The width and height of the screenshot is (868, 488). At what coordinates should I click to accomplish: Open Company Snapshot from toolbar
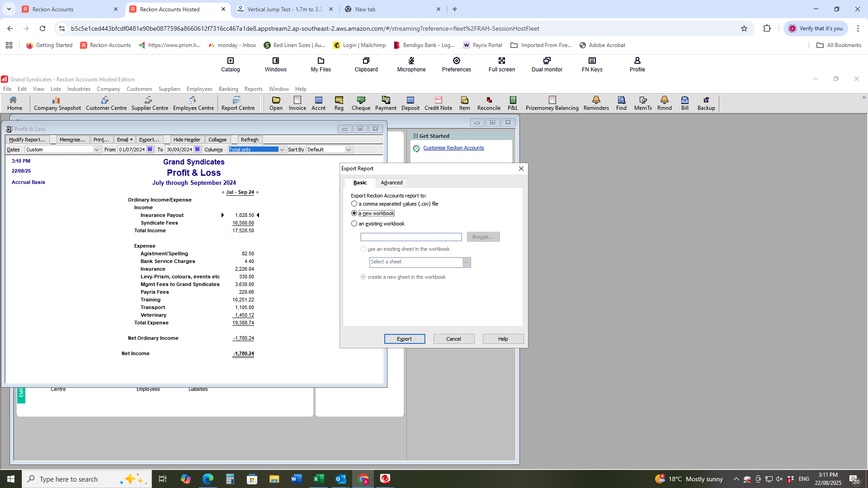57,103
